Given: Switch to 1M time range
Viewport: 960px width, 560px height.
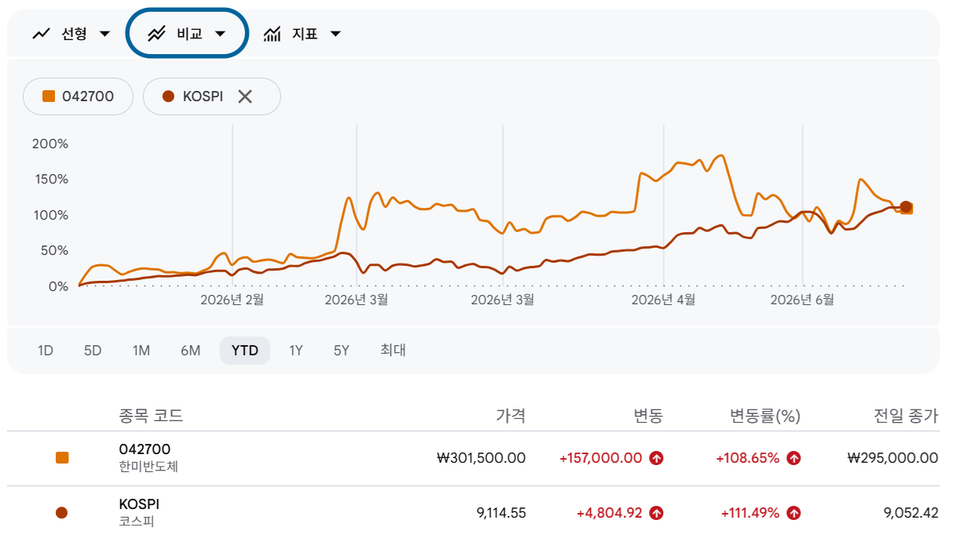Looking at the screenshot, I should pyautogui.click(x=141, y=351).
